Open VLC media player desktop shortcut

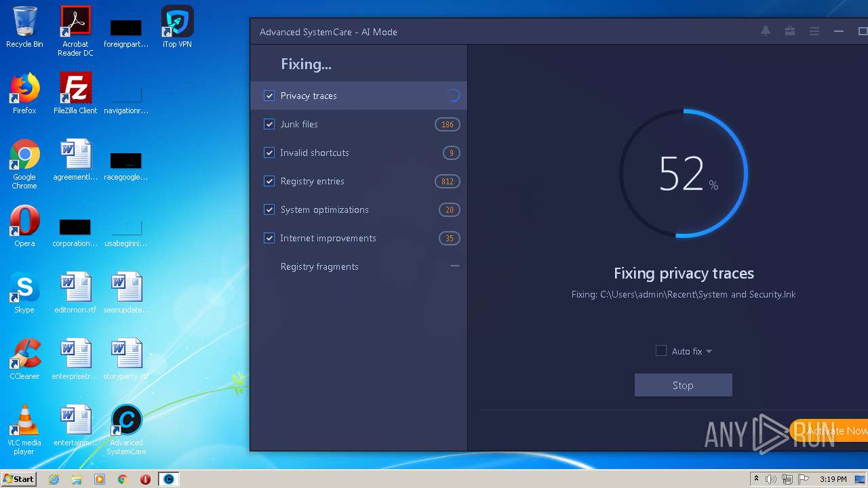(x=24, y=430)
